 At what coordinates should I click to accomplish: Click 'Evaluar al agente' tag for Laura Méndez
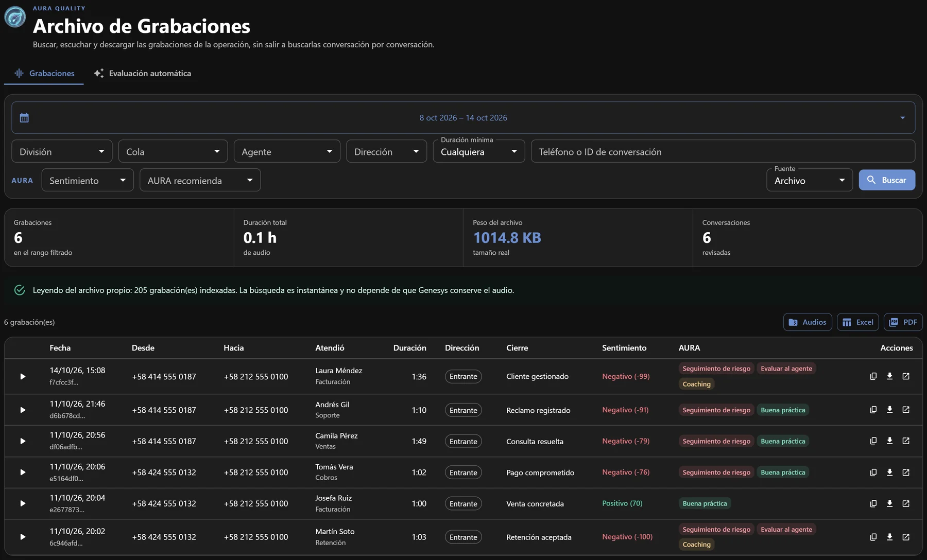(786, 369)
